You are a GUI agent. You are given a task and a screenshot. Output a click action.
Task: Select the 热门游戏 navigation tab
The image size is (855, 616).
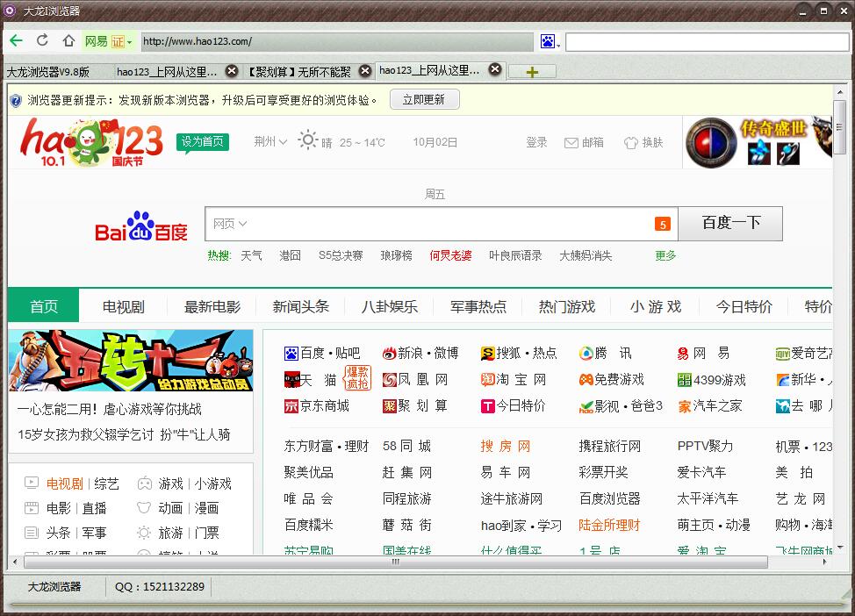[567, 306]
